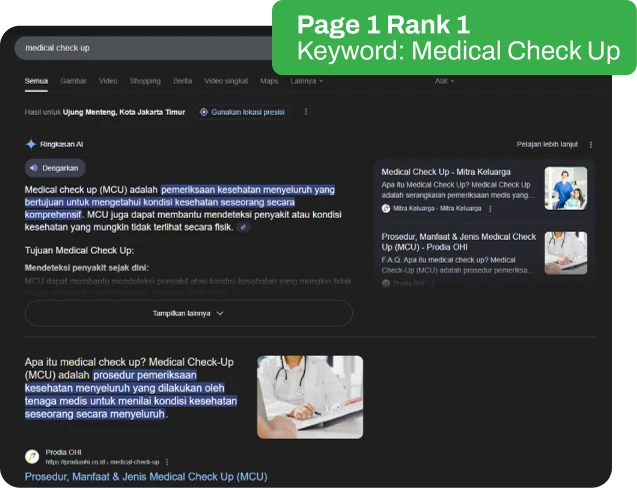Screen dimensions: 637x488
Task: Click the precise location target icon
Action: [x=204, y=112]
